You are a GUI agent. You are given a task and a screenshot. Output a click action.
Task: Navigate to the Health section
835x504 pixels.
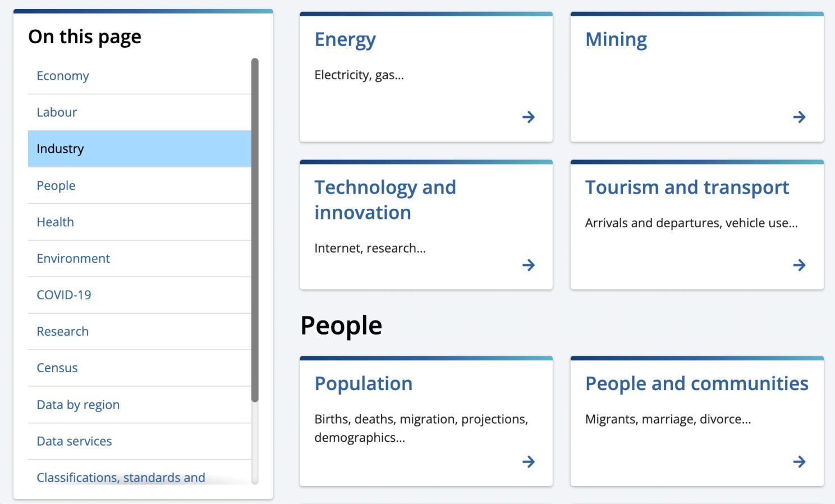point(55,222)
